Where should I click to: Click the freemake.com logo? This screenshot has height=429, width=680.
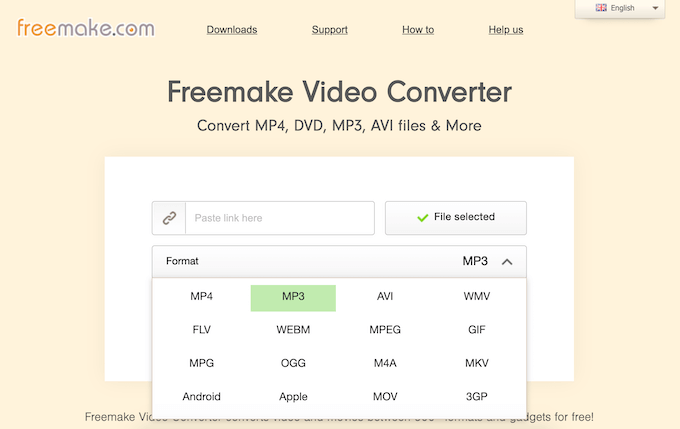pos(85,28)
